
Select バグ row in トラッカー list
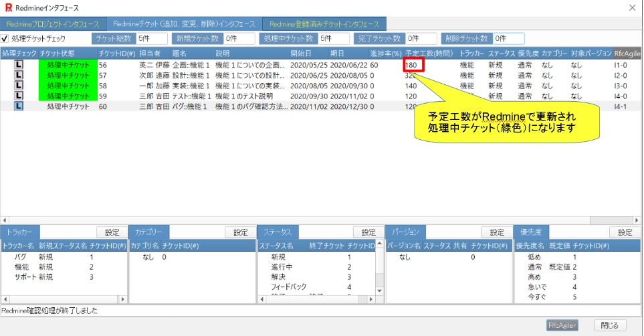point(64,257)
